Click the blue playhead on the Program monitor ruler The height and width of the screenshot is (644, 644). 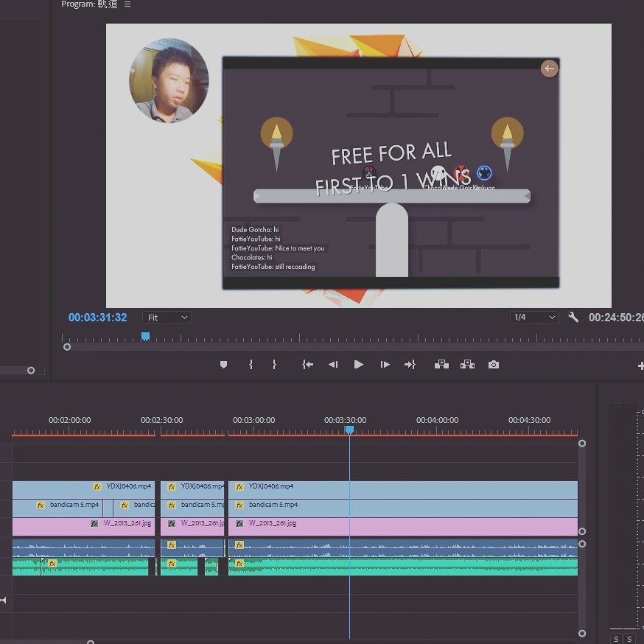(145, 337)
